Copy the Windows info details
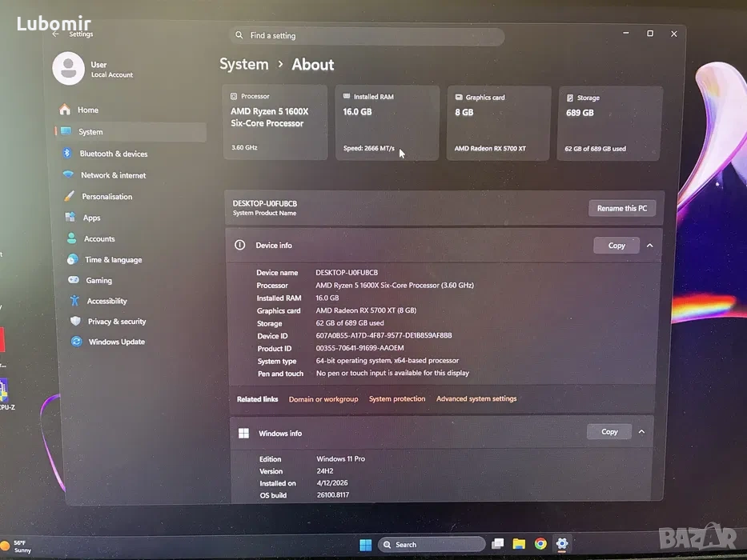 coord(608,432)
